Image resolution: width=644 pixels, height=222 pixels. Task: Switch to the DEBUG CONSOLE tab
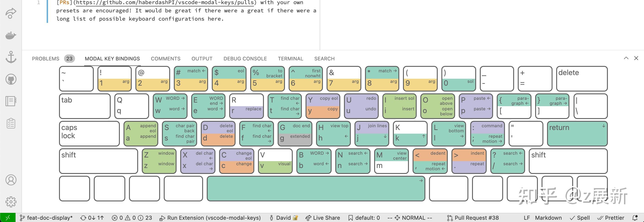click(245, 59)
